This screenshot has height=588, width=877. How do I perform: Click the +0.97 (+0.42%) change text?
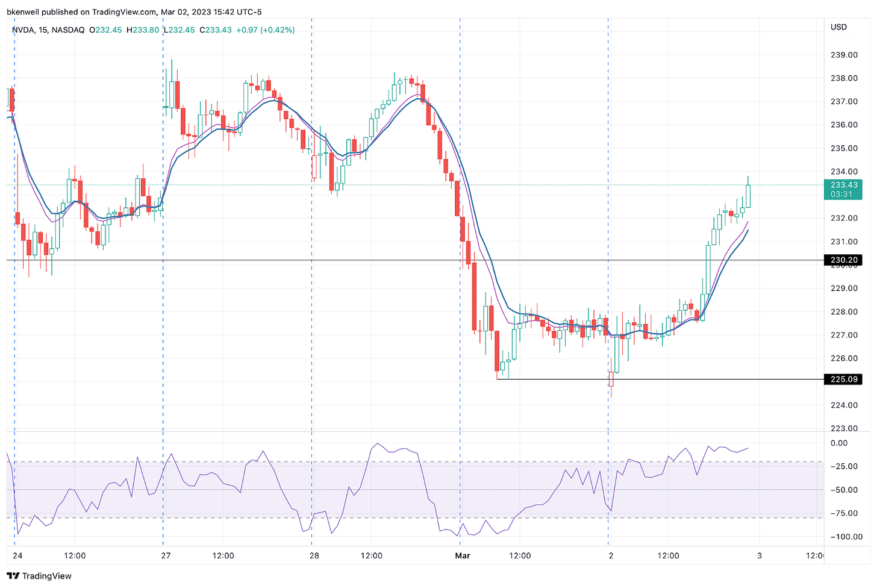265,30
